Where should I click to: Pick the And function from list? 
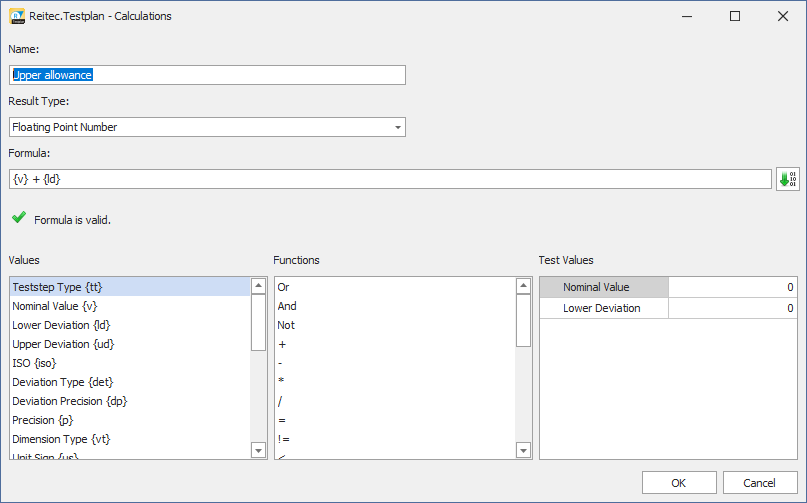click(x=286, y=306)
